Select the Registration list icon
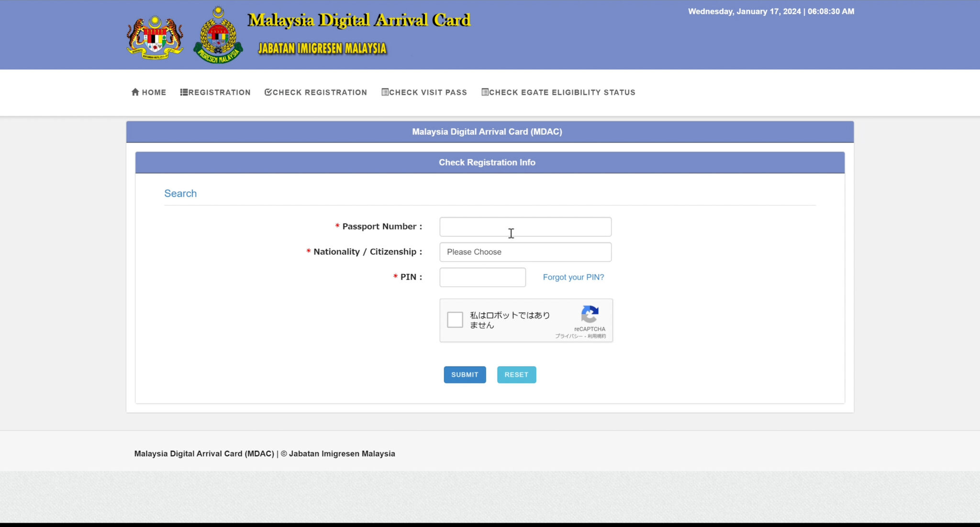This screenshot has width=980, height=527. [x=183, y=92]
